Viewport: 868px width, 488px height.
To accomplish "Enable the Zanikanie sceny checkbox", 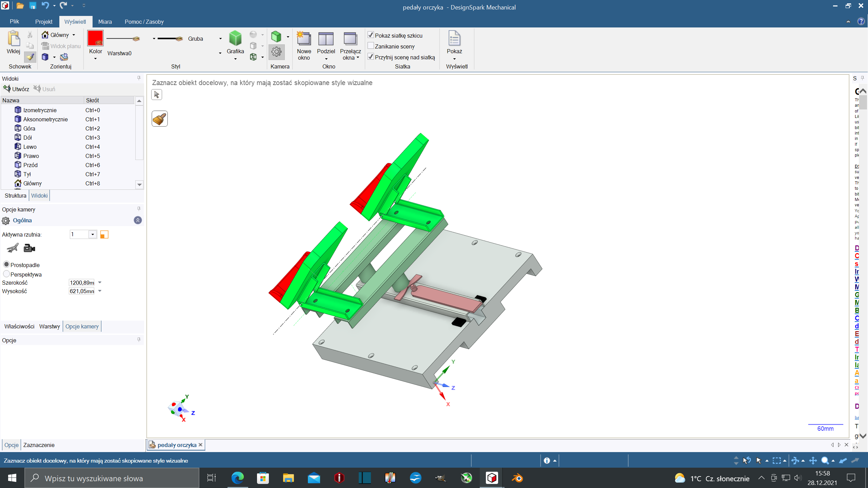I will (371, 46).
